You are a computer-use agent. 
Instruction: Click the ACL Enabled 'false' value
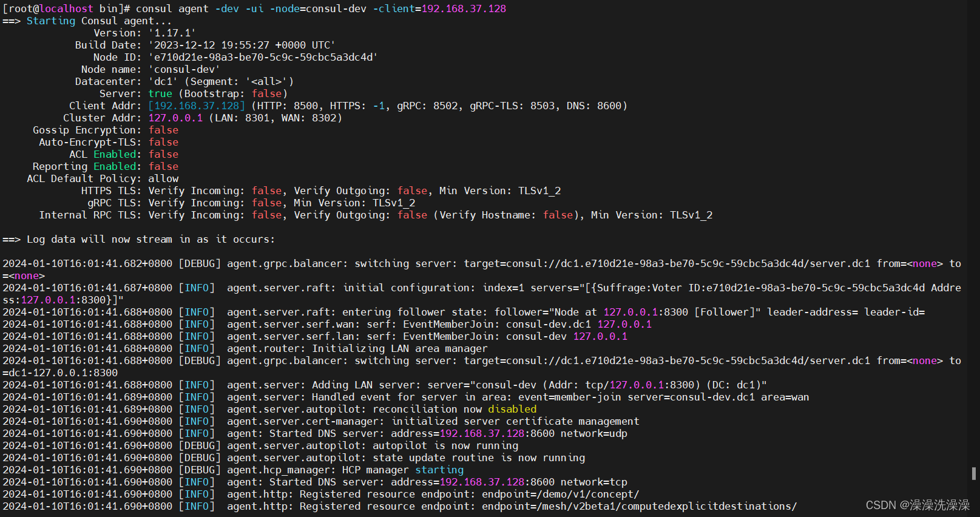tap(163, 154)
